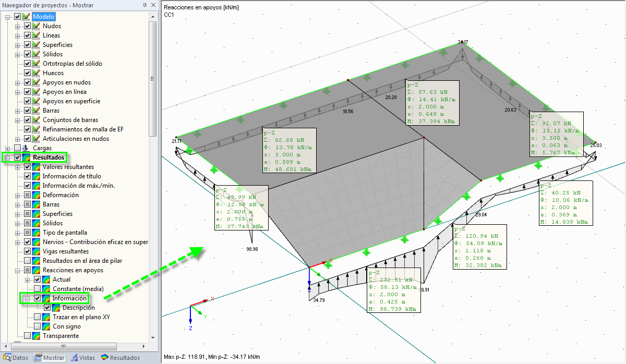
Task: Click the icon beside Líneas
Action: tap(36, 35)
